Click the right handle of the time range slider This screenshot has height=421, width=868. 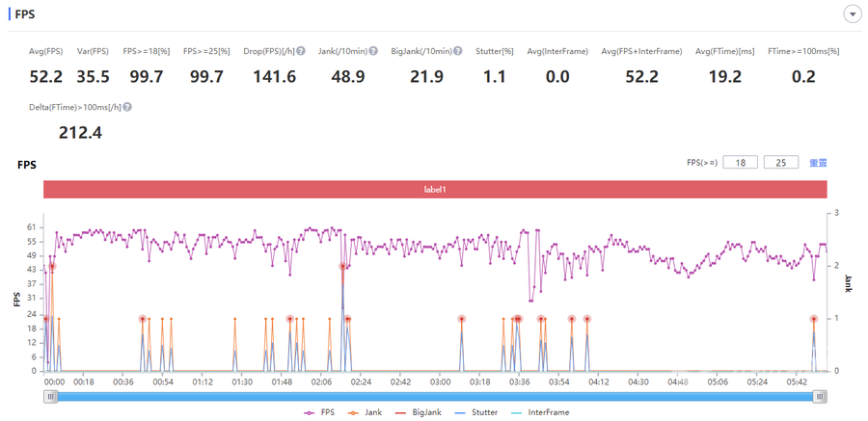coord(820,396)
